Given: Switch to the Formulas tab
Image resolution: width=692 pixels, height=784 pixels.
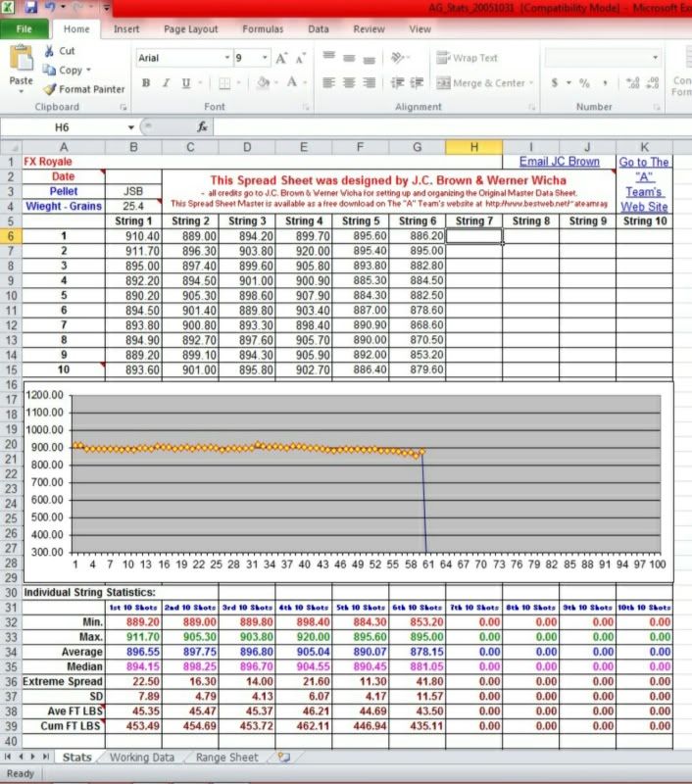Looking at the screenshot, I should click(263, 29).
